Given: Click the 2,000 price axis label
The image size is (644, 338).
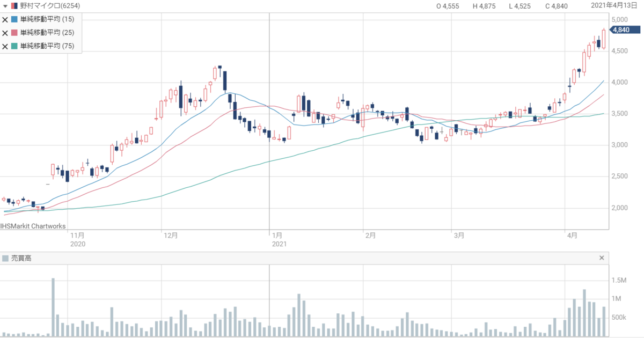Looking at the screenshot, I should tap(621, 208).
